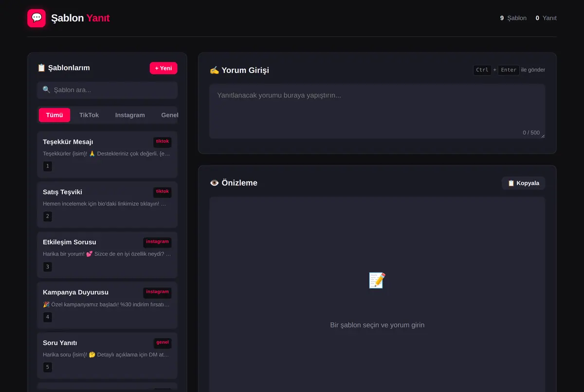Click the 'Bir şablon seçin ve yorum girin' text

point(377,325)
